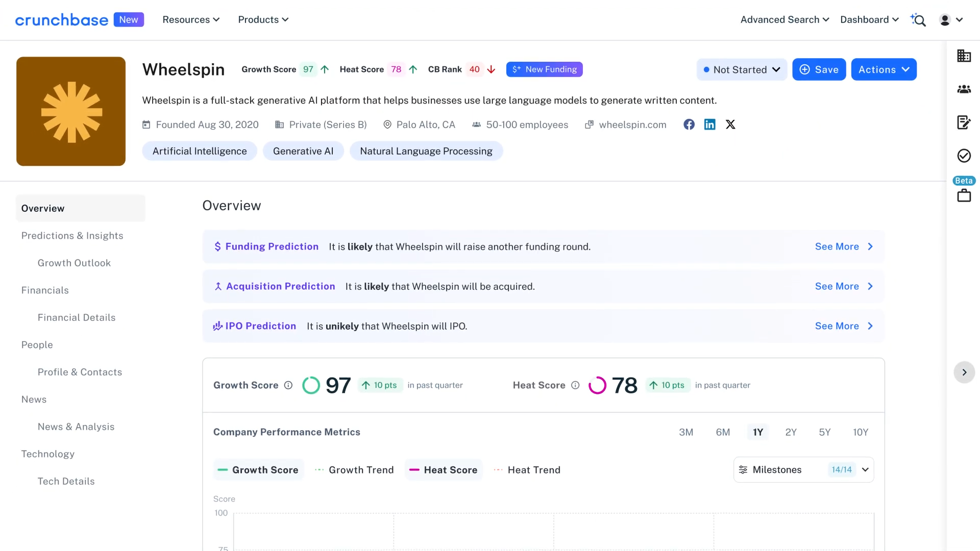Open the Actions dropdown button

tap(884, 69)
